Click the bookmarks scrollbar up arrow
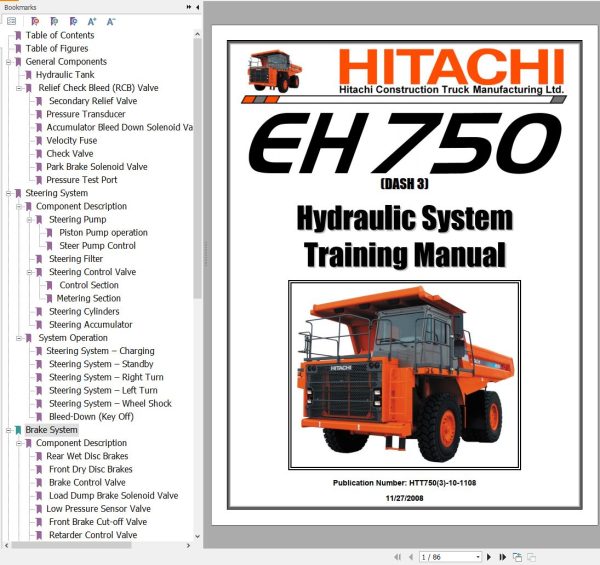The width and height of the screenshot is (600, 565). coord(197,34)
